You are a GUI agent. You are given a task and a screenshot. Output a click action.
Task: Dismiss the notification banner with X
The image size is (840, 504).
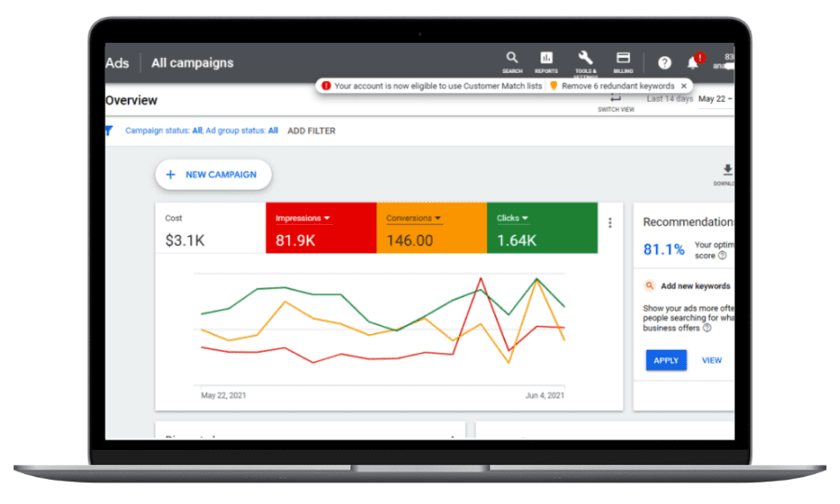coord(683,86)
